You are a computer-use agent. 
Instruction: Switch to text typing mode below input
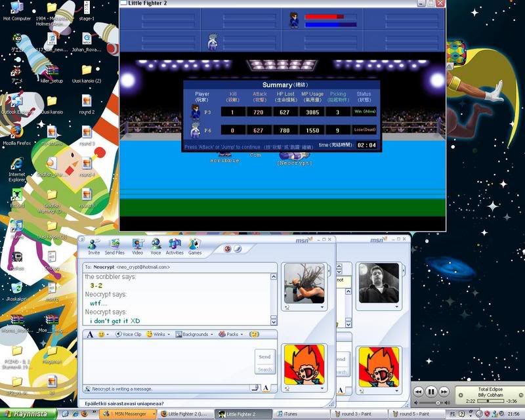pyautogui.click(x=266, y=388)
